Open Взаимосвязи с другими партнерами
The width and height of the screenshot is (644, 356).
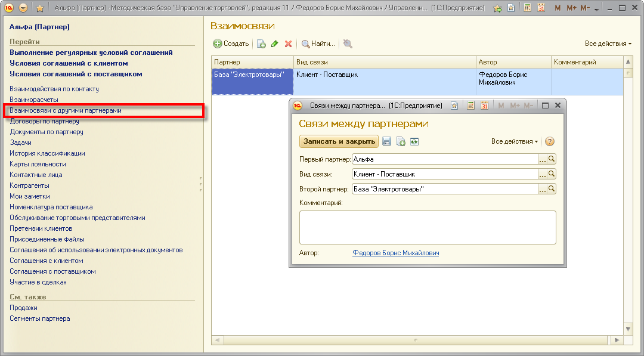(66, 110)
